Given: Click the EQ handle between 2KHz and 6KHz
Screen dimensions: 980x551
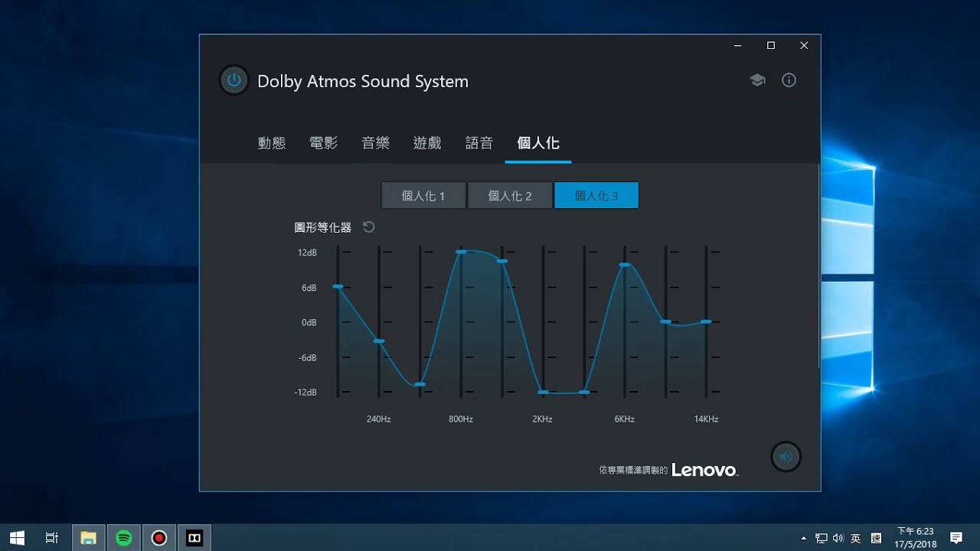Looking at the screenshot, I should (x=584, y=392).
